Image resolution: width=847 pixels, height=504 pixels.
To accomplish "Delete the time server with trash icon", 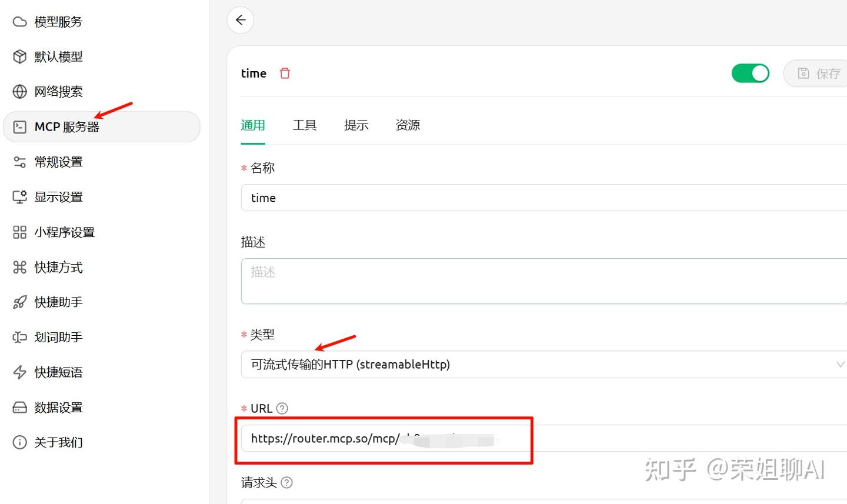I will pos(285,73).
